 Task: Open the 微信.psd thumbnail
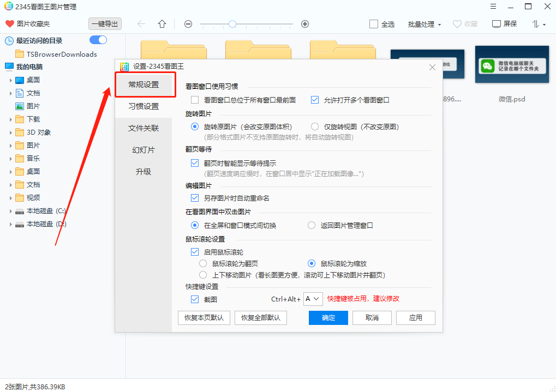(x=512, y=64)
